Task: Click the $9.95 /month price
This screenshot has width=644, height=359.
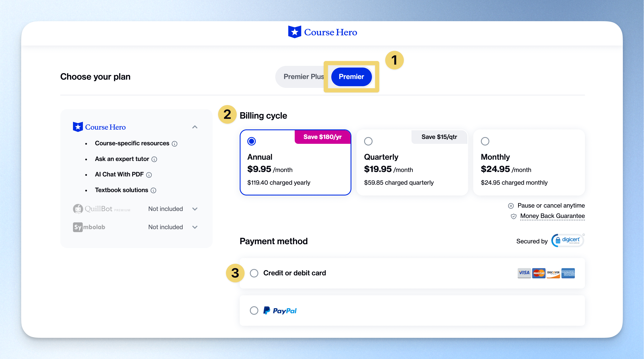Action: point(270,169)
